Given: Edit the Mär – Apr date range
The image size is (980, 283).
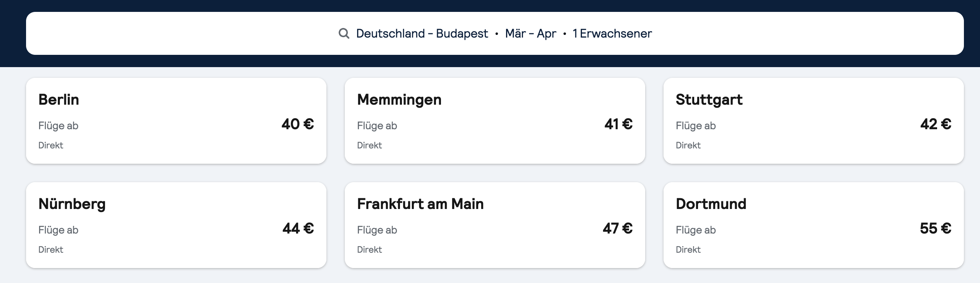Looking at the screenshot, I should (x=531, y=33).
